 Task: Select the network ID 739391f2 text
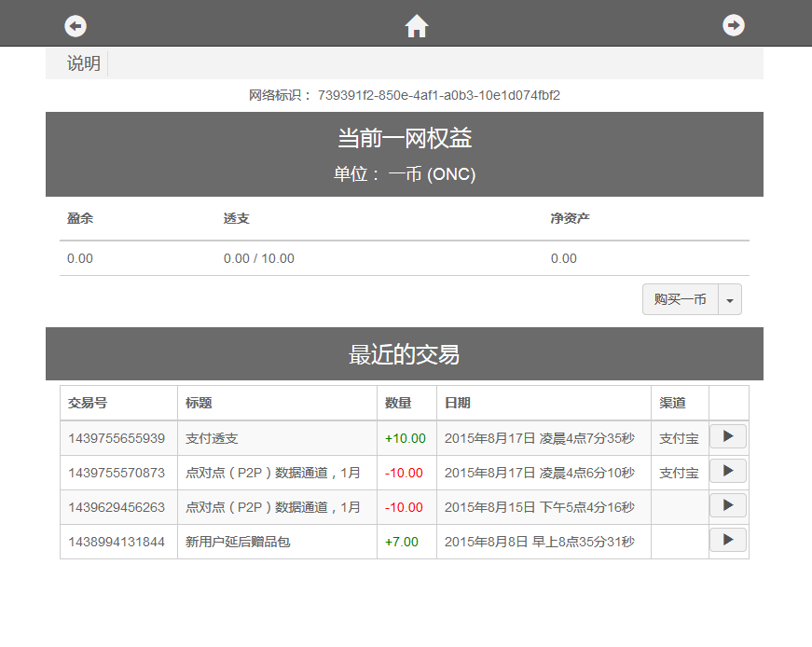click(x=438, y=95)
